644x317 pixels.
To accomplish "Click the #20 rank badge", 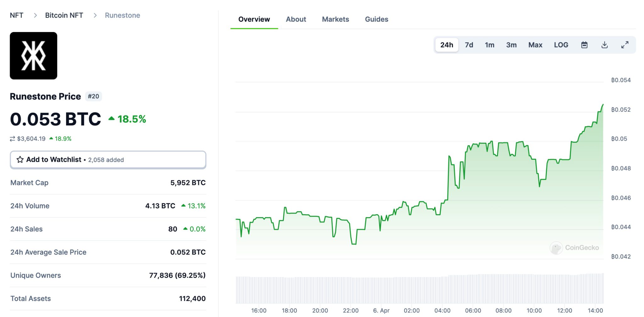I will tap(93, 97).
